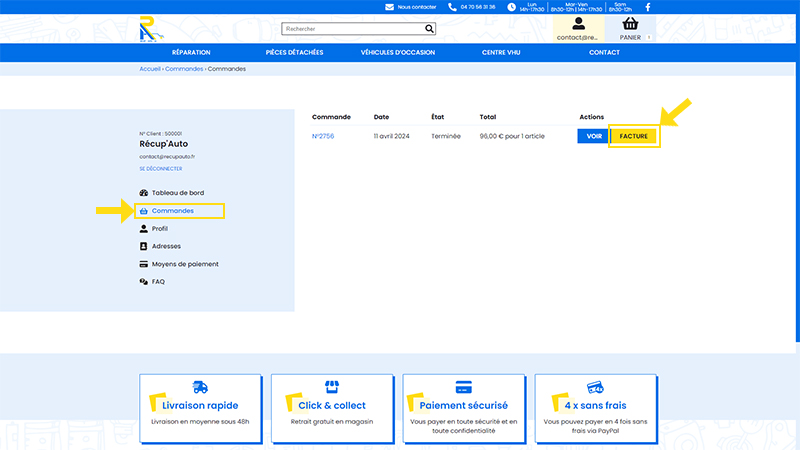
Task: Click contact@re... account label
Action: pyautogui.click(x=577, y=37)
